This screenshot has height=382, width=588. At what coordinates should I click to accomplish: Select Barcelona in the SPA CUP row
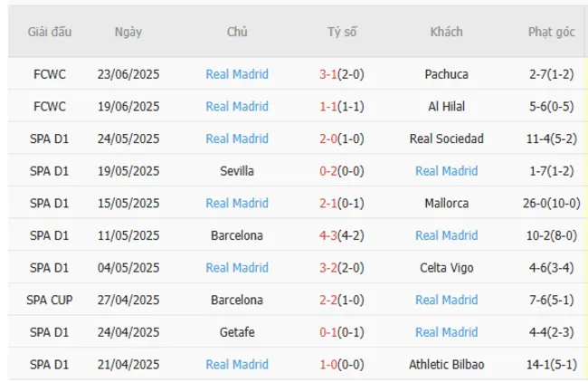pyautogui.click(x=237, y=300)
